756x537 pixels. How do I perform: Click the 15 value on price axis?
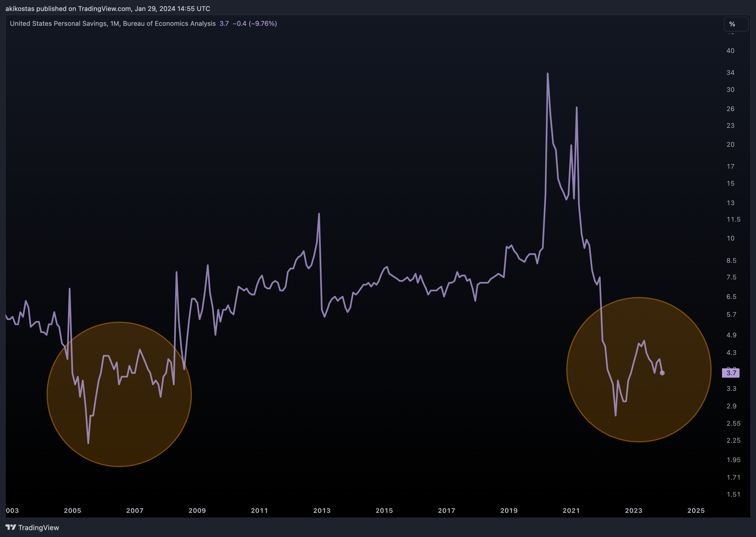coord(731,183)
